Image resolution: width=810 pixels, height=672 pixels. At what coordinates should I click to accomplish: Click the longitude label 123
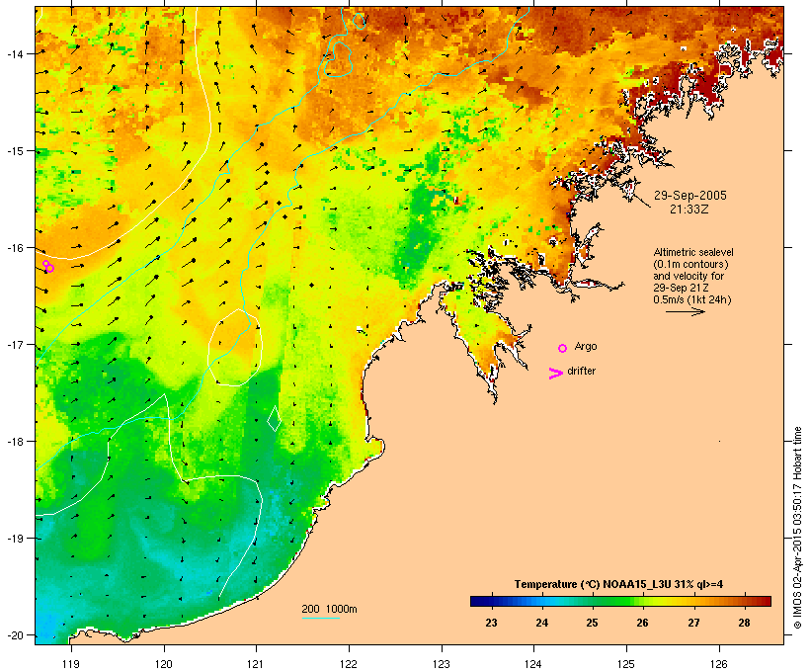pyautogui.click(x=442, y=664)
